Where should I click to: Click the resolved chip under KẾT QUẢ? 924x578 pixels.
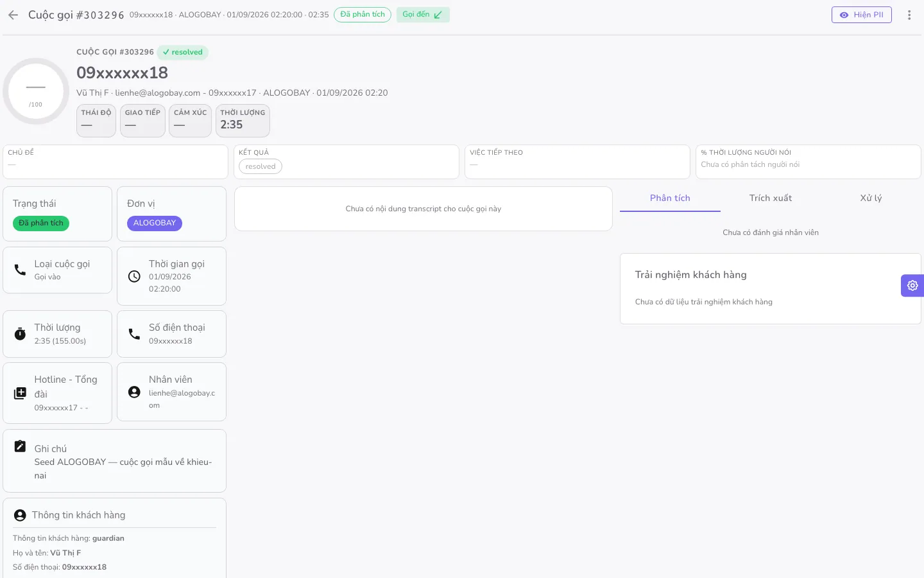pos(261,166)
